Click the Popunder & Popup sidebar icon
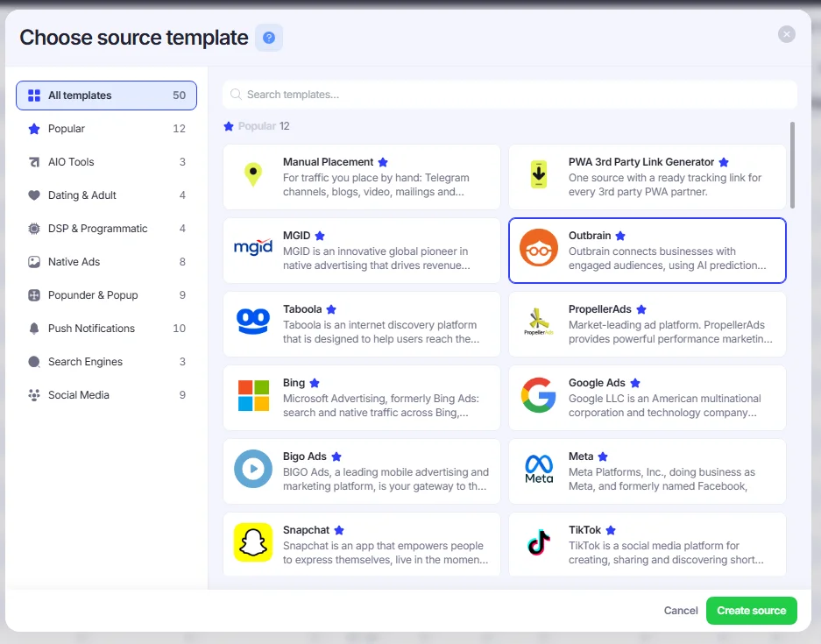 tap(34, 295)
